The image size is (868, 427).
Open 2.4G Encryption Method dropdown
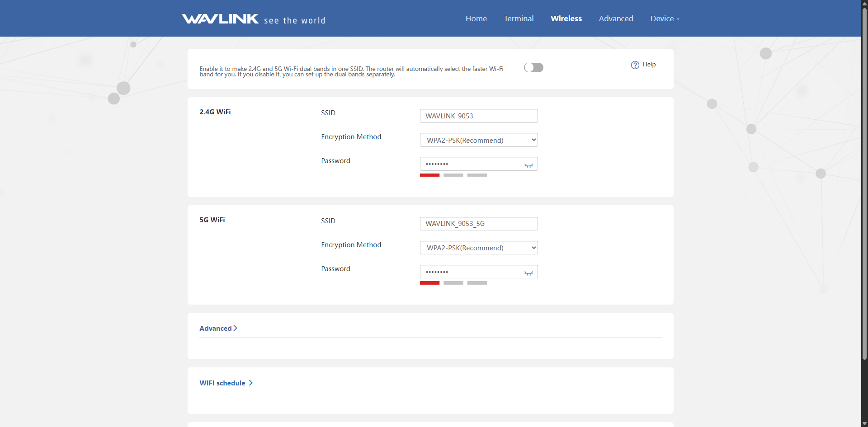pos(479,140)
